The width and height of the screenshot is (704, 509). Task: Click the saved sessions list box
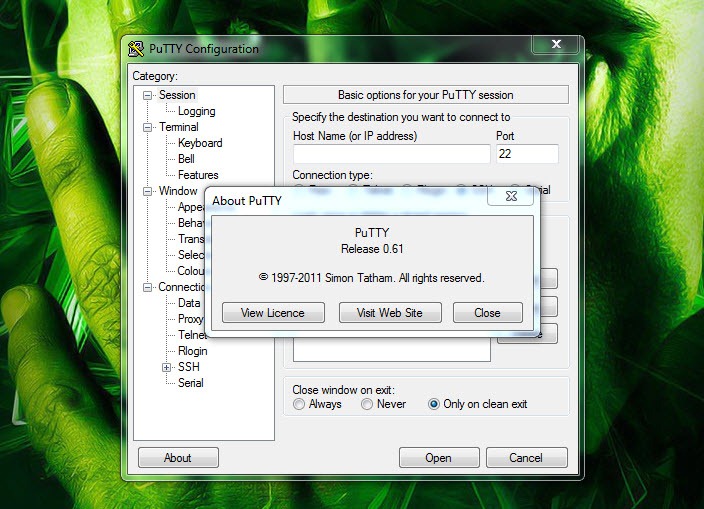392,349
